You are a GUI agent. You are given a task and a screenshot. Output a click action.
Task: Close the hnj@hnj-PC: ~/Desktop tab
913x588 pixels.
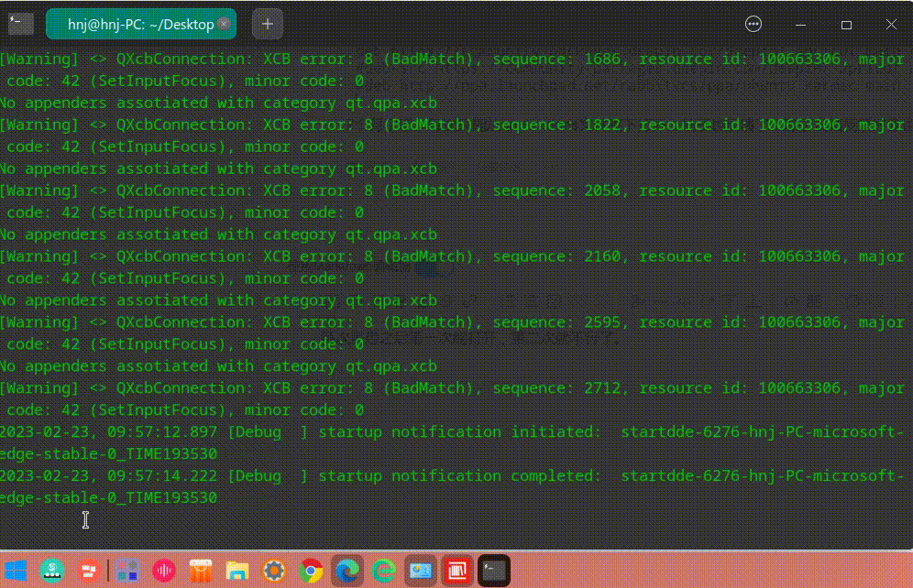(224, 24)
